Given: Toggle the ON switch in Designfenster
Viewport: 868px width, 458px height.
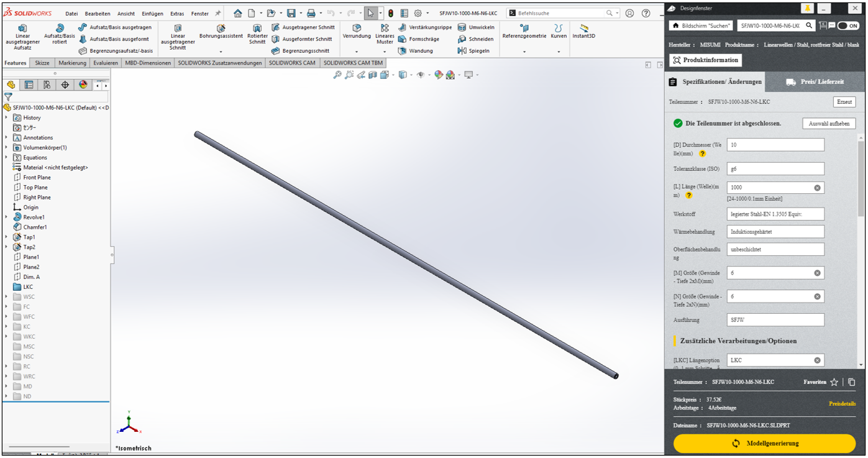Looking at the screenshot, I should pyautogui.click(x=848, y=25).
